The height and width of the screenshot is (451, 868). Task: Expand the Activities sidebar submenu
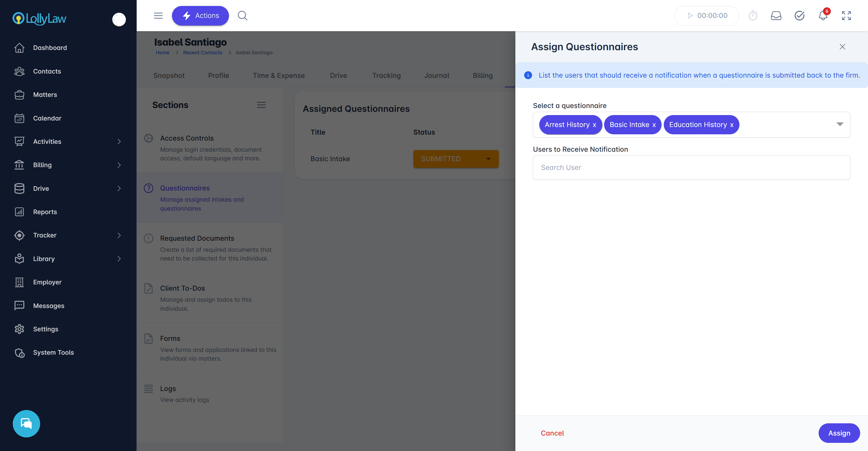click(x=119, y=142)
